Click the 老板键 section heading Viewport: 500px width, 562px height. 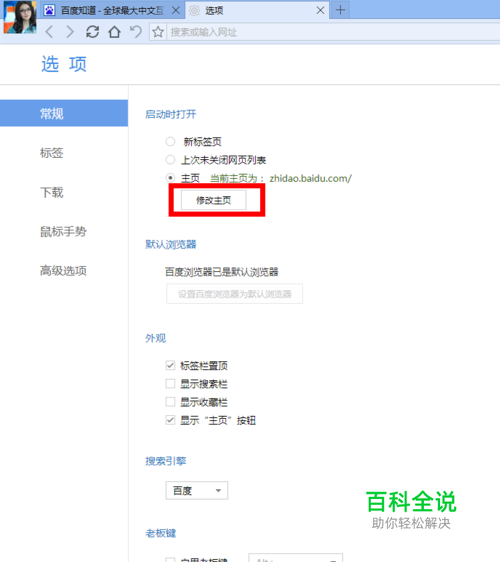coord(161,533)
